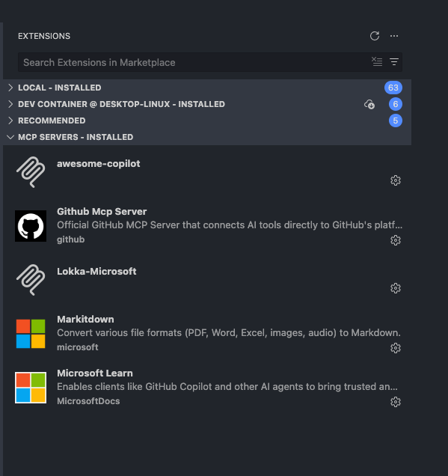The image size is (448, 476).
Task: Open Extensions views and more actions menu
Action: pyautogui.click(x=394, y=36)
